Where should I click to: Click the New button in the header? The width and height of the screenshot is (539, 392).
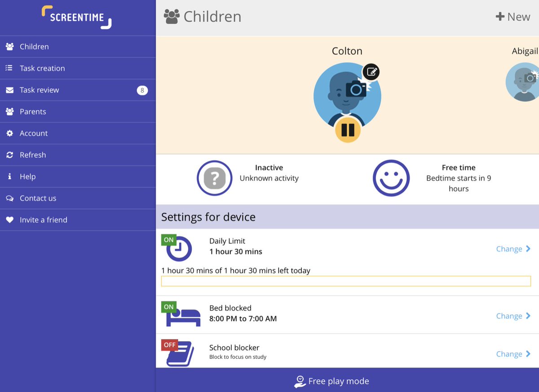point(513,17)
